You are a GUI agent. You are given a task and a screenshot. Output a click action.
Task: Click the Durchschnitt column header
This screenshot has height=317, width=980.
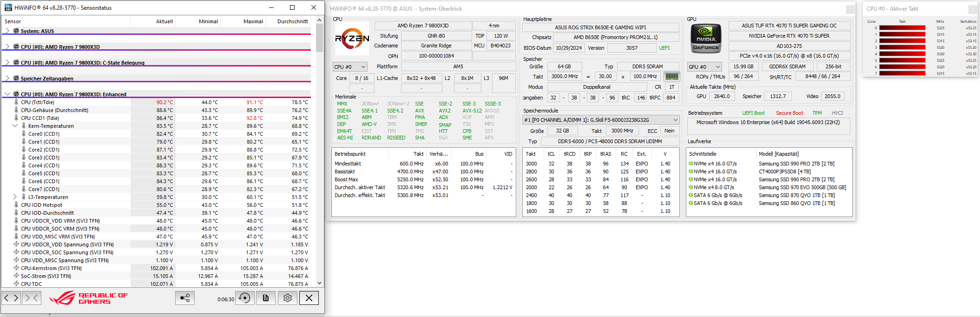(x=288, y=21)
